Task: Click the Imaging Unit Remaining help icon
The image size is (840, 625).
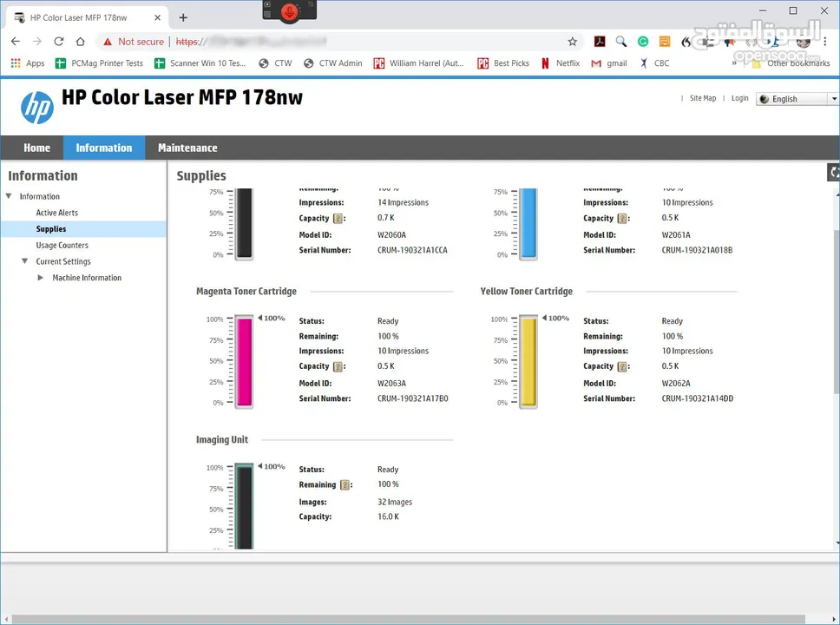Action: click(345, 485)
